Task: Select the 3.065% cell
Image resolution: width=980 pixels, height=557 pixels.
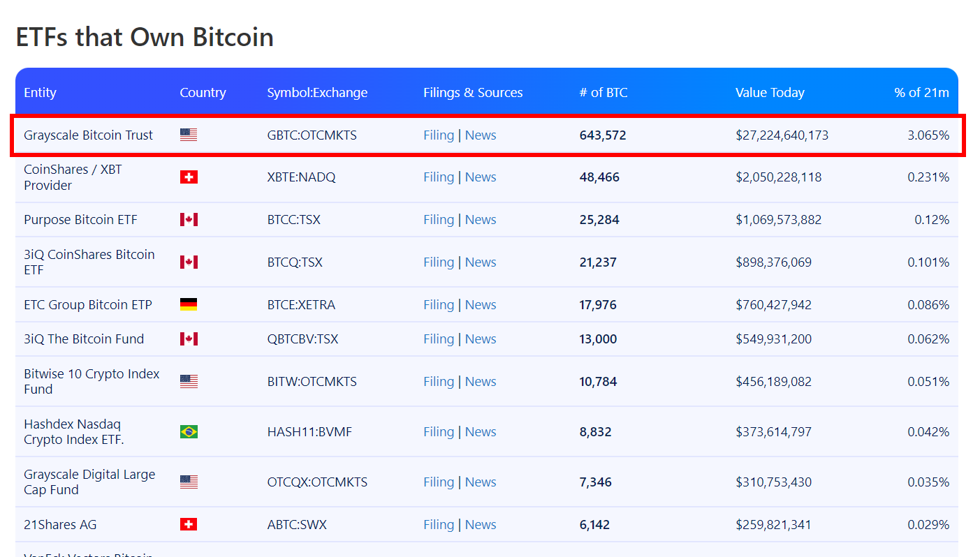Action: pos(928,135)
